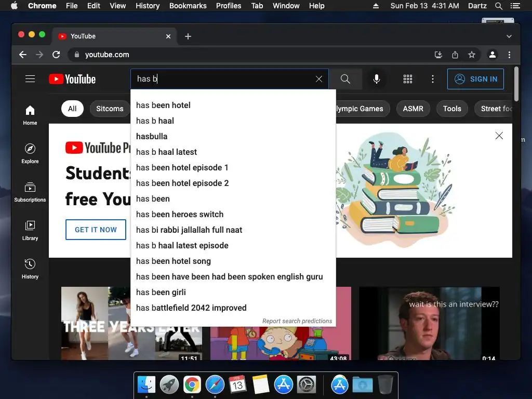
Task: Go back with the browser back arrow
Action: [x=23, y=55]
